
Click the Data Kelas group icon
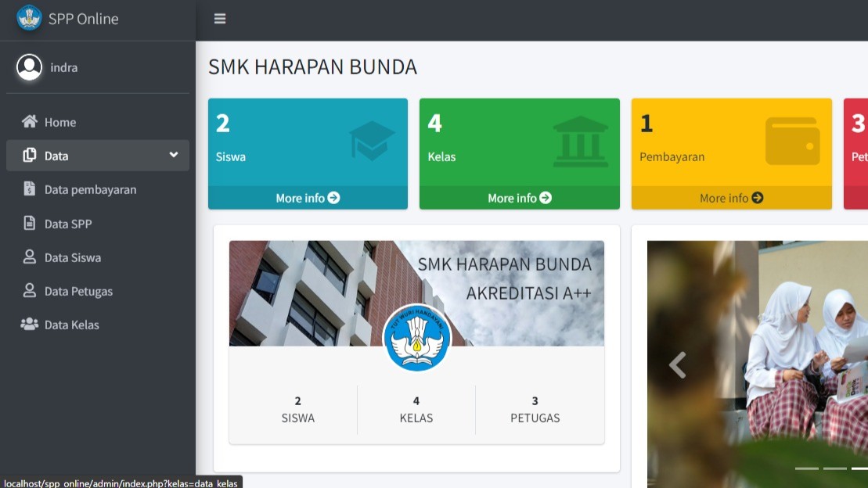pos(29,325)
